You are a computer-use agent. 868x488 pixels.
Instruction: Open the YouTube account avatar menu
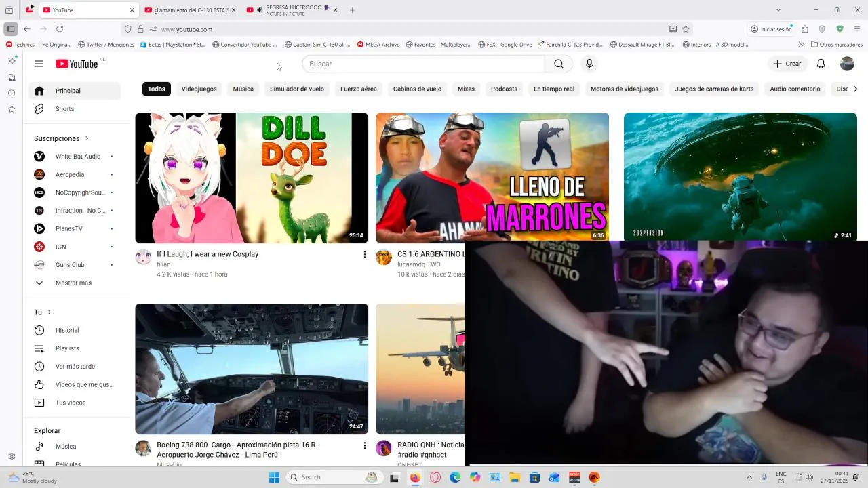(847, 64)
